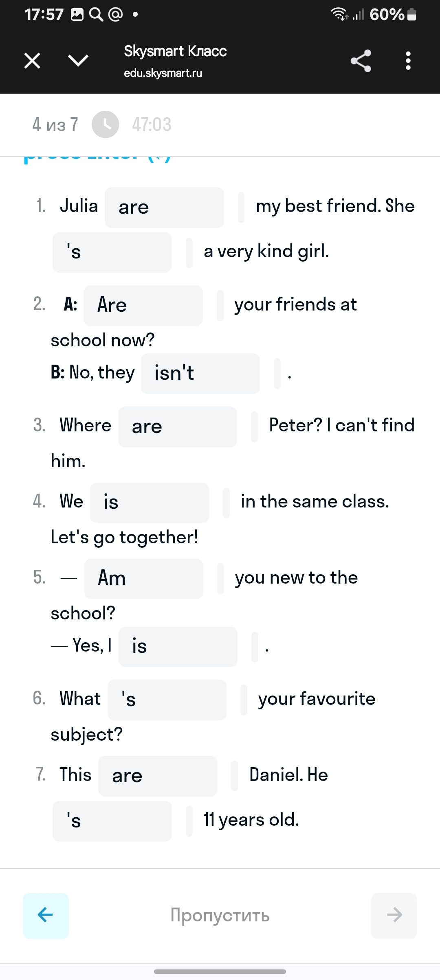Select the 'Are' field before your friends

pos(143,306)
